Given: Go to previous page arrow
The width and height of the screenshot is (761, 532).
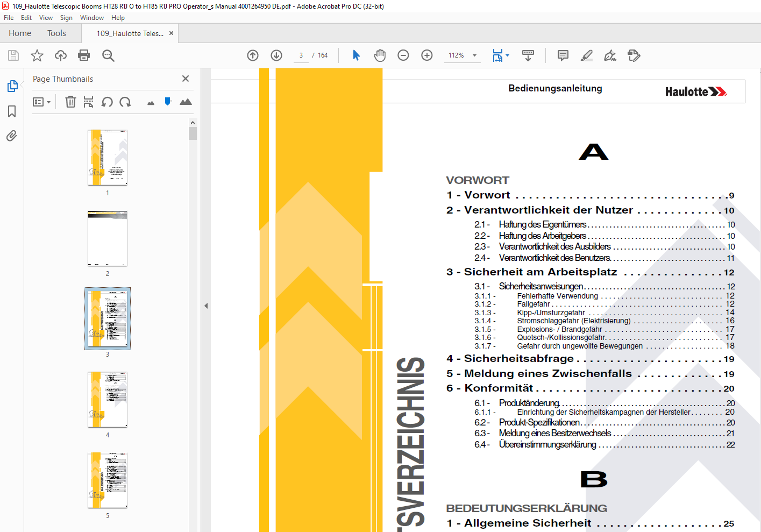Looking at the screenshot, I should [253, 55].
